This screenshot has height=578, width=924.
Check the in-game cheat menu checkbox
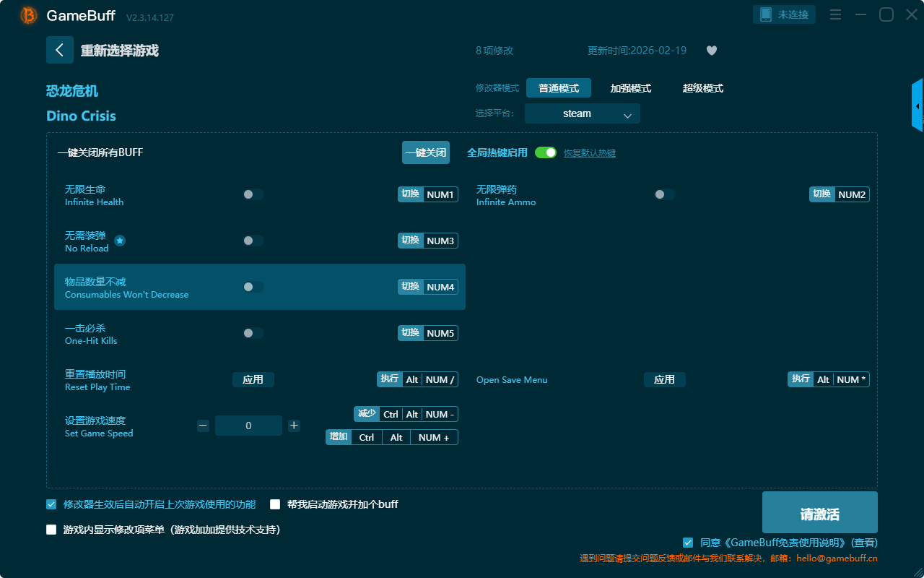[51, 530]
